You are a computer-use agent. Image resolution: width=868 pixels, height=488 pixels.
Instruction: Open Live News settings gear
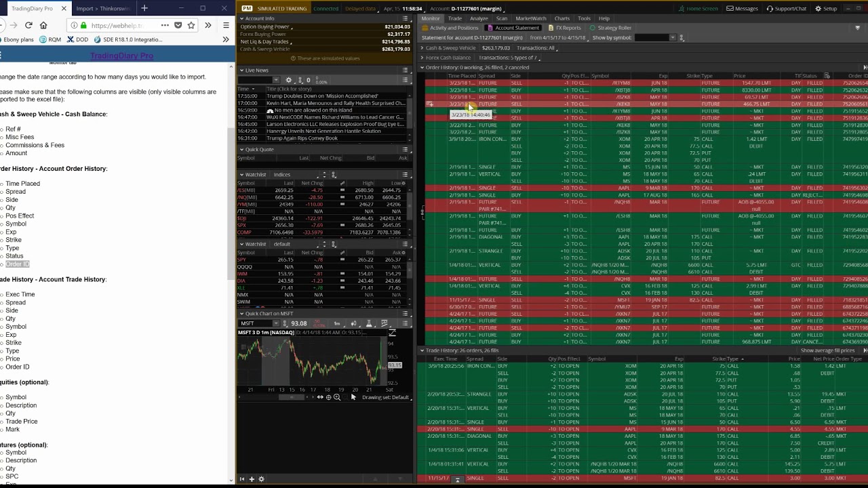point(289,80)
